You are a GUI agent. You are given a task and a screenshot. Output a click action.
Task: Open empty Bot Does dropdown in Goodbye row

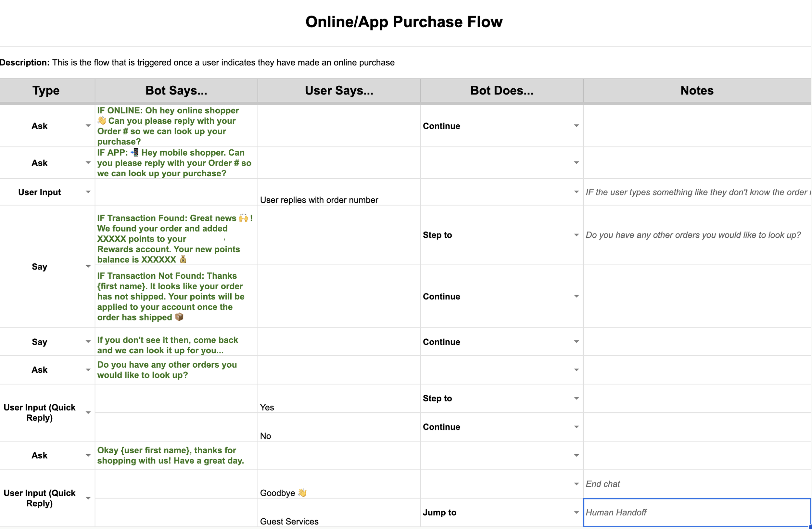(576, 484)
